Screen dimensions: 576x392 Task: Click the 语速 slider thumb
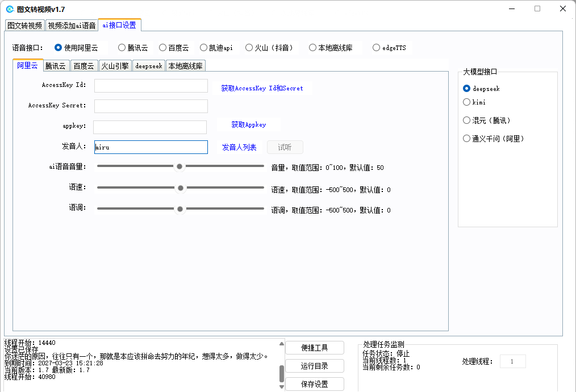(181, 188)
